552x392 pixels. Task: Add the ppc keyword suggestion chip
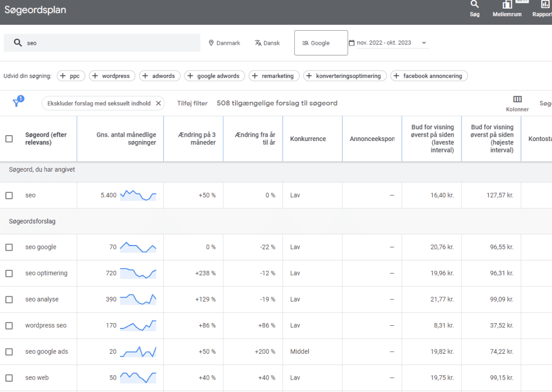(x=71, y=75)
